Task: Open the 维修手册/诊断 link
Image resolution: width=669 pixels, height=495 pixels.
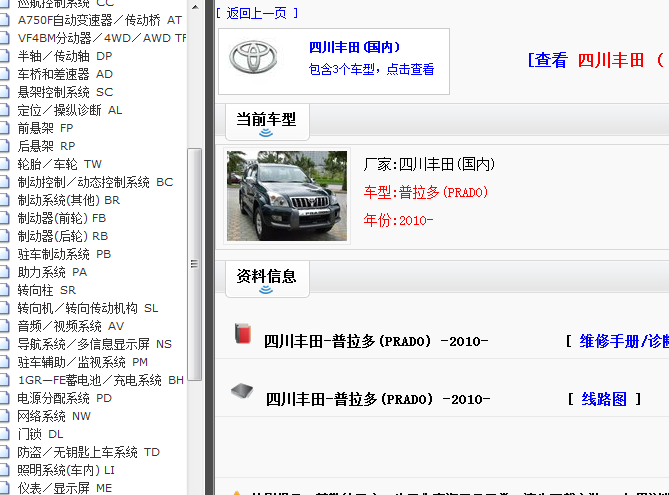Action: tap(624, 341)
